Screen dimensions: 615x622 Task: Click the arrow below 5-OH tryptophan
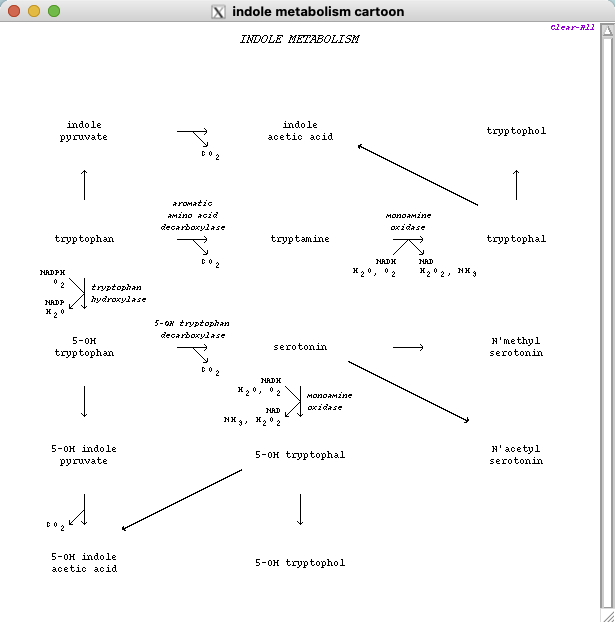pyautogui.click(x=84, y=401)
